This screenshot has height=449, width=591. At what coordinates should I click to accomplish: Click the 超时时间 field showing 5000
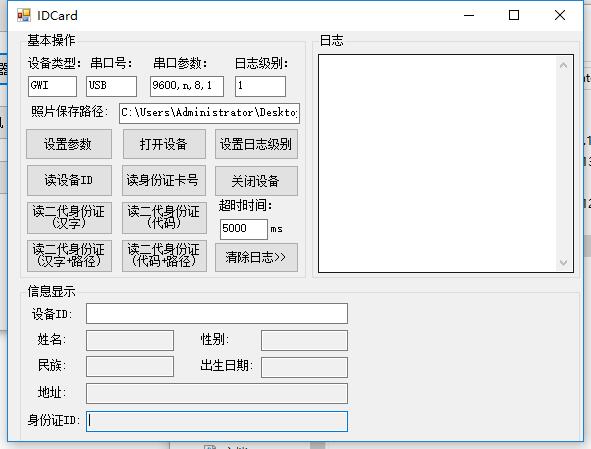click(244, 229)
